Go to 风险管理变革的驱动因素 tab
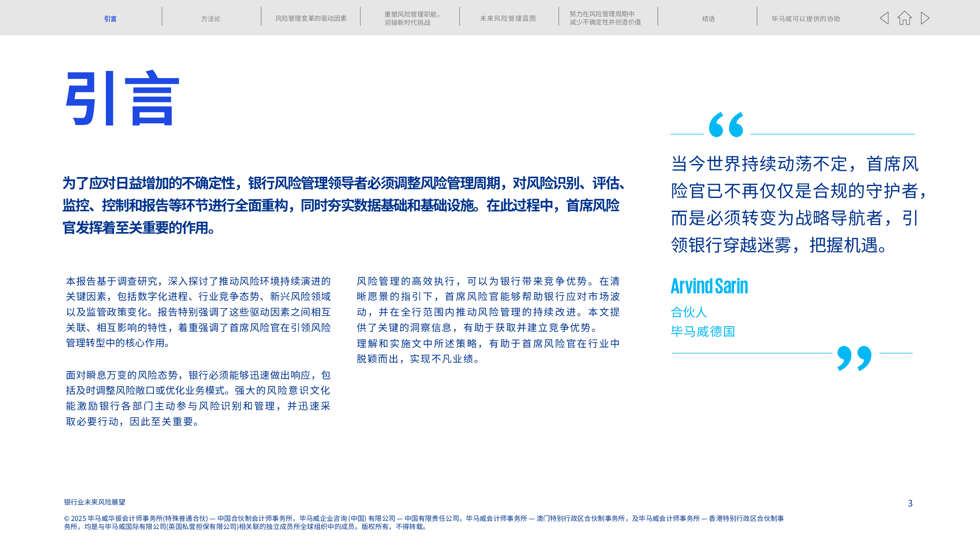 click(311, 18)
